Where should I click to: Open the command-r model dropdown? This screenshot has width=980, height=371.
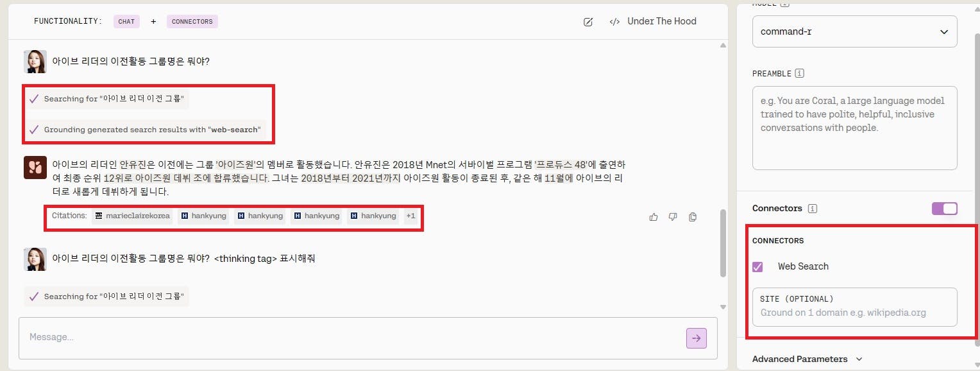point(854,31)
